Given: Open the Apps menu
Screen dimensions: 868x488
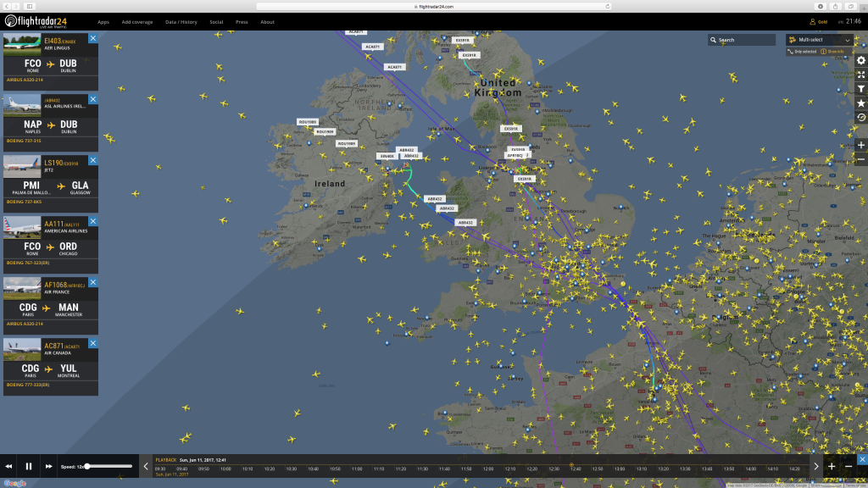Looking at the screenshot, I should (x=103, y=22).
